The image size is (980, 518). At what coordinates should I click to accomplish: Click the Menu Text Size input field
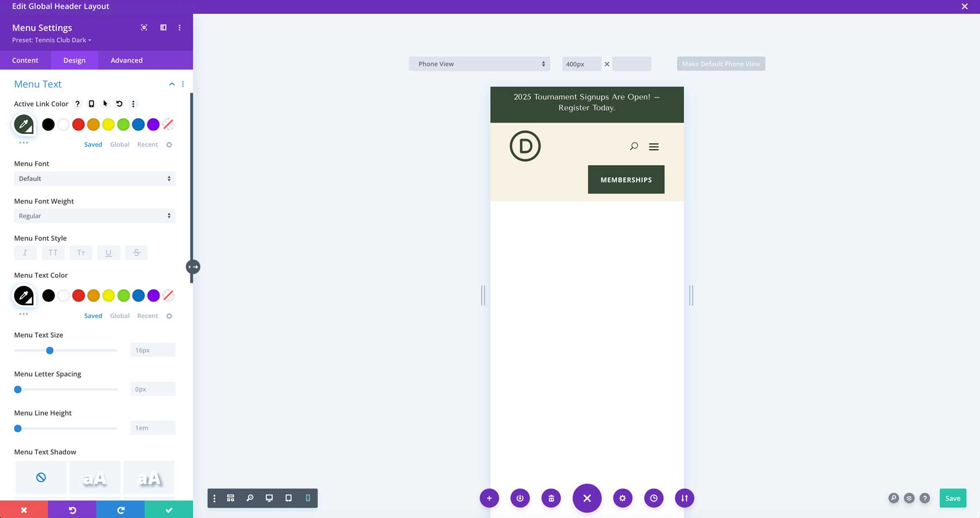coord(152,350)
